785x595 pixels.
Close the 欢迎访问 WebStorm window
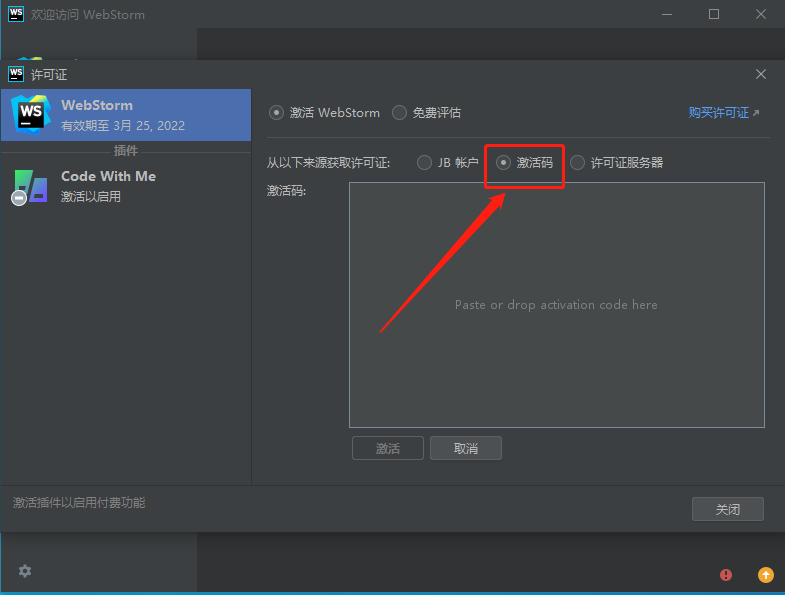coord(760,14)
